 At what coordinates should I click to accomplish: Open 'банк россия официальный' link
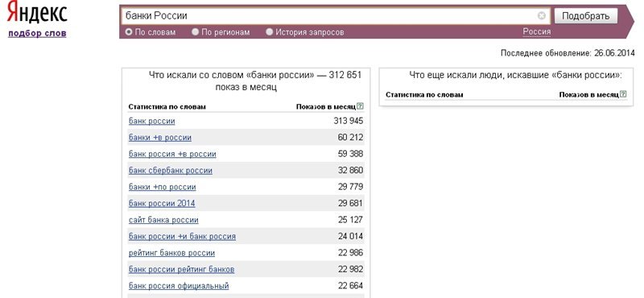[179, 286]
